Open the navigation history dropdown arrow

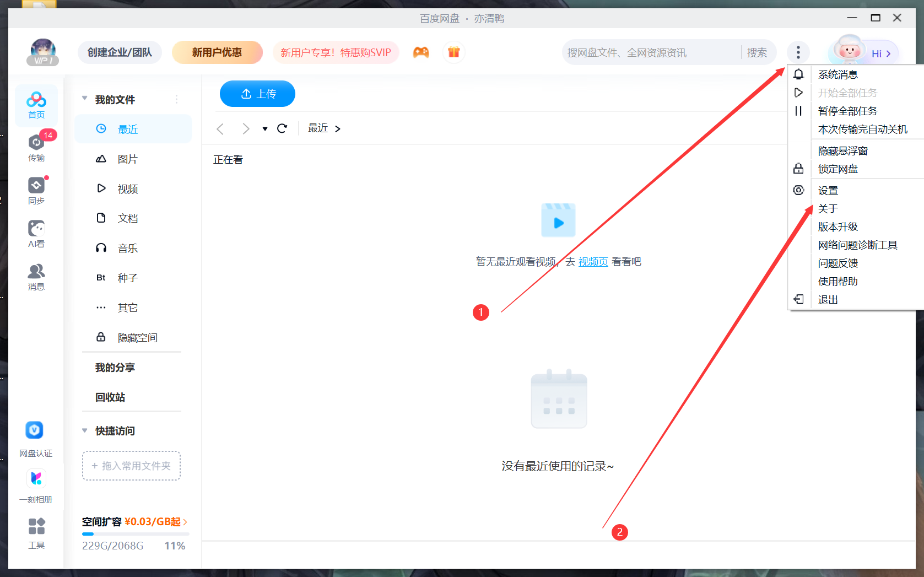tap(265, 129)
